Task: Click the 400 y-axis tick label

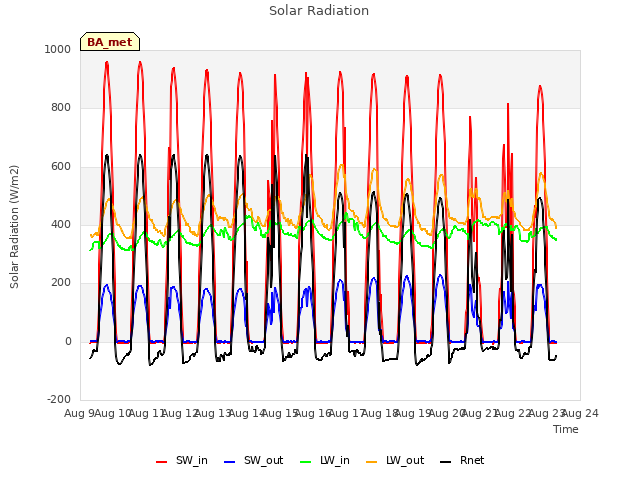Action: 61,224
